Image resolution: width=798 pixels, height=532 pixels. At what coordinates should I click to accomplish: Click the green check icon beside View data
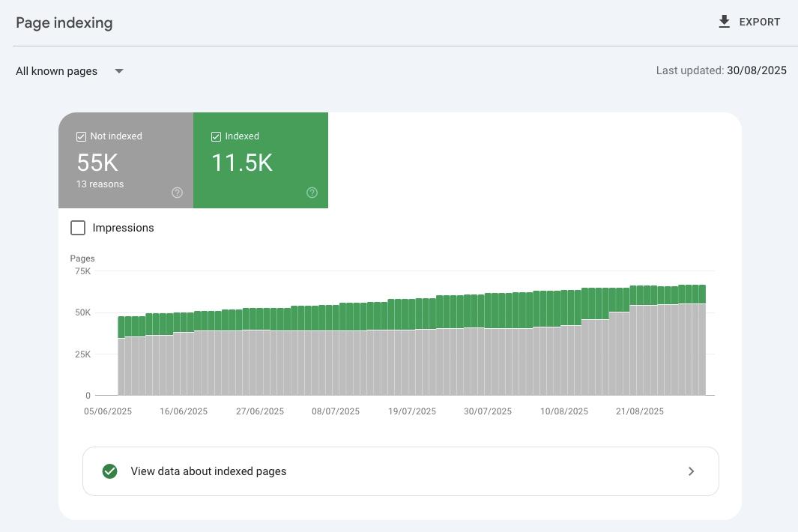(110, 471)
